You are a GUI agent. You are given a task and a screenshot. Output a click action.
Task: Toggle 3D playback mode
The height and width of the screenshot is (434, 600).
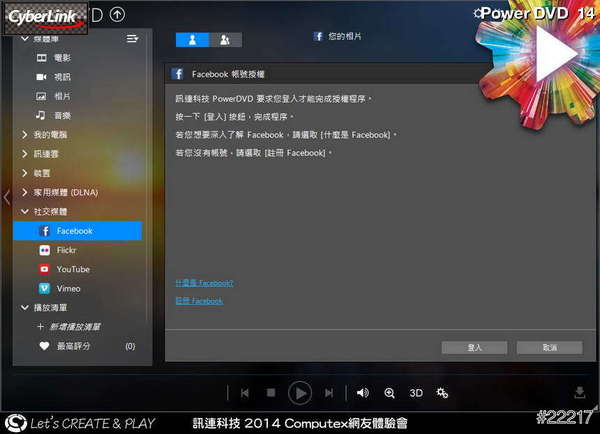pos(416,393)
